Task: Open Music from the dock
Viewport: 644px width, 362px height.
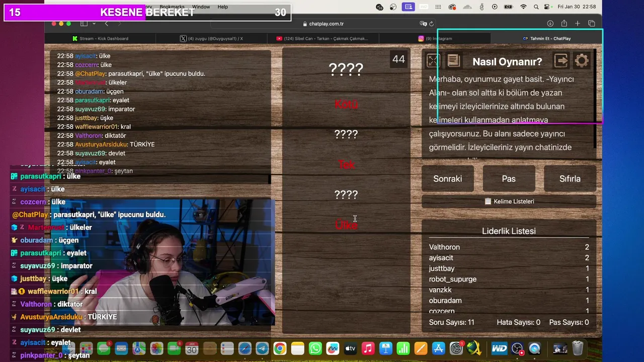Action: click(x=368, y=348)
